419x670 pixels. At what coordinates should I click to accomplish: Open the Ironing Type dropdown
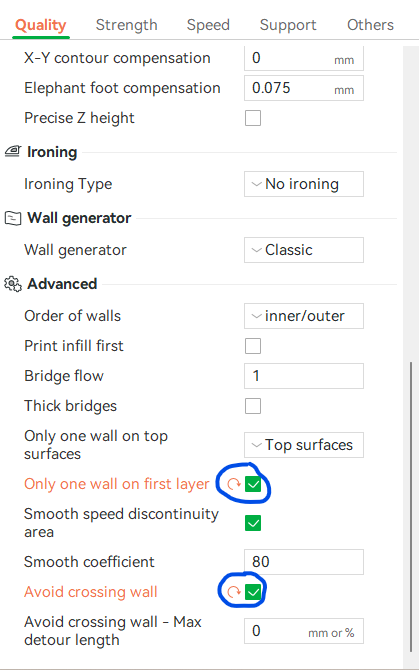coord(304,184)
